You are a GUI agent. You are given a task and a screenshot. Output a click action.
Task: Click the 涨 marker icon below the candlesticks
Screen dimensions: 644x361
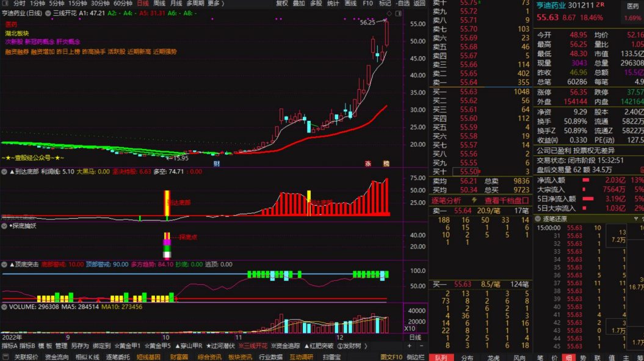[368, 164]
